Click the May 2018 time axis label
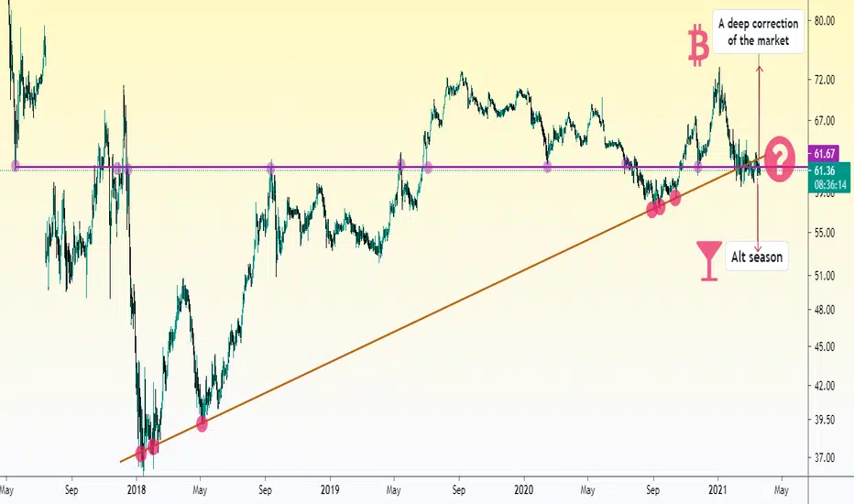Screen dimensions: 854x504 (200, 490)
